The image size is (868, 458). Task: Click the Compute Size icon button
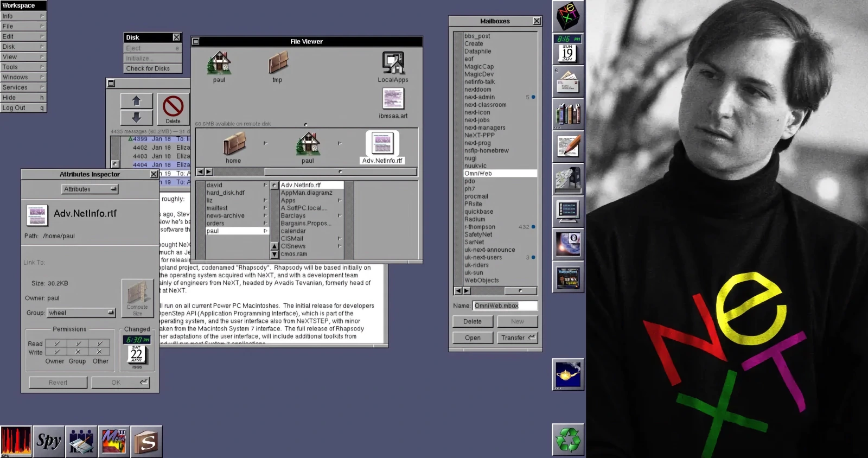click(x=137, y=298)
